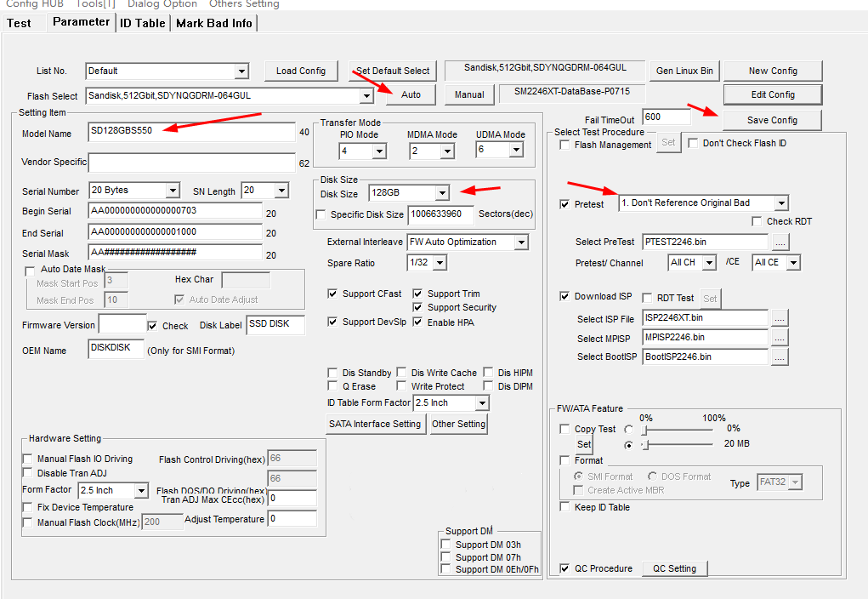Browse for Select ISP File

(x=780, y=318)
